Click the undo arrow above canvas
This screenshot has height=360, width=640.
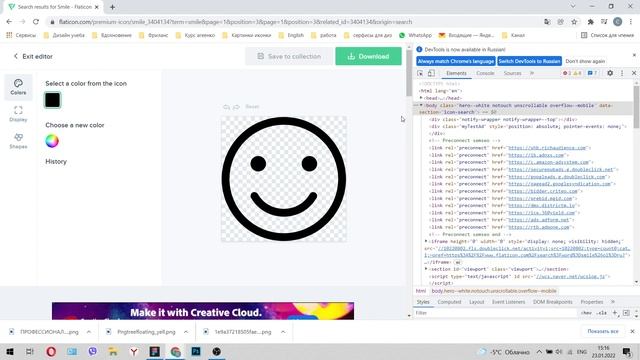point(227,107)
